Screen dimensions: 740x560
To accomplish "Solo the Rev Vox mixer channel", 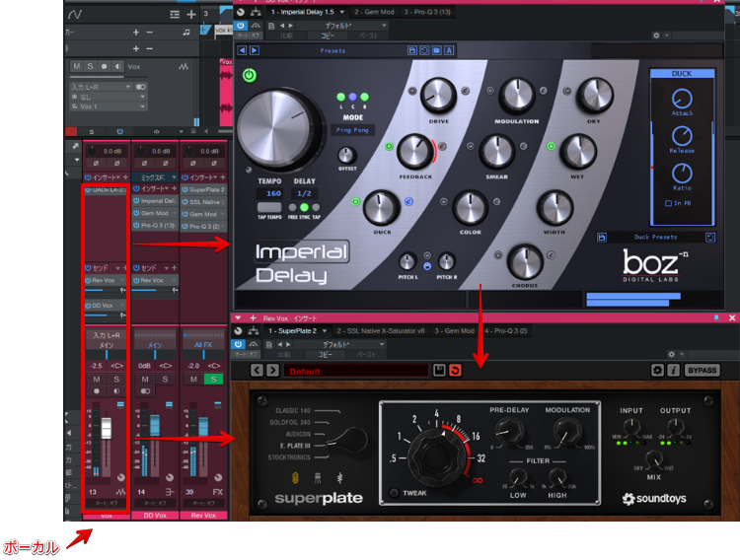I will coord(213,380).
